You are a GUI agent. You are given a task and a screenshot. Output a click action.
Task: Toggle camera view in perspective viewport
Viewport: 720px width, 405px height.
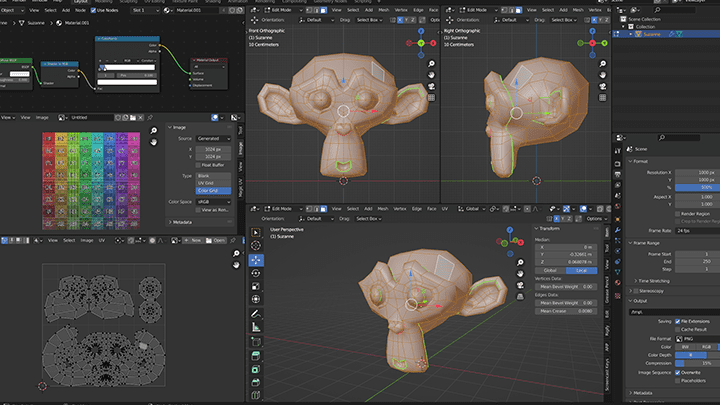tap(520, 285)
